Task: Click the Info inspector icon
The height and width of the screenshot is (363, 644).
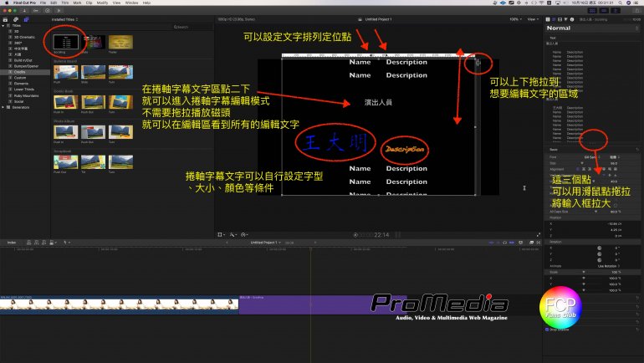Action: (573, 18)
